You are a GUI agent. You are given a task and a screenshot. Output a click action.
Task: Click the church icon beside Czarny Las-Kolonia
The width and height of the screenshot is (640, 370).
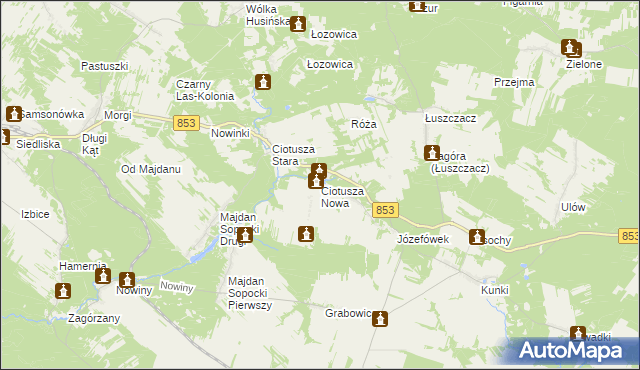click(263, 82)
